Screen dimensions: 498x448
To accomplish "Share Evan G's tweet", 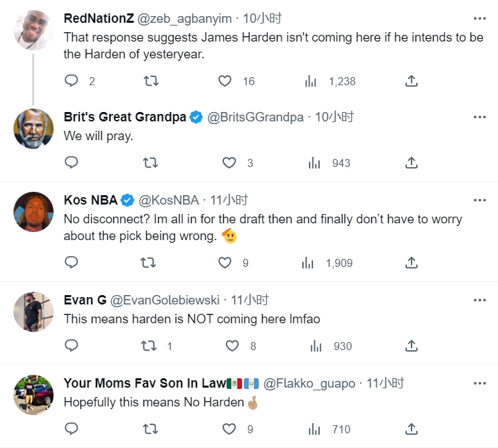I will [412, 345].
